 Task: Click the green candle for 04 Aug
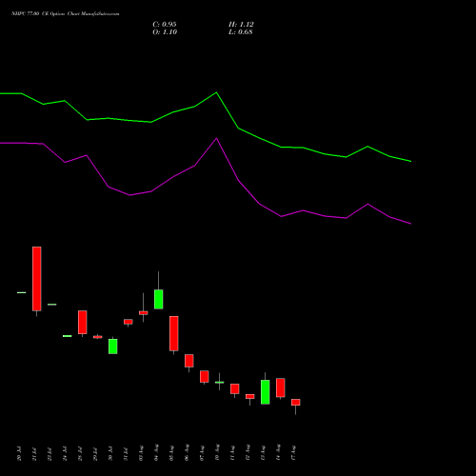[x=159, y=299]
